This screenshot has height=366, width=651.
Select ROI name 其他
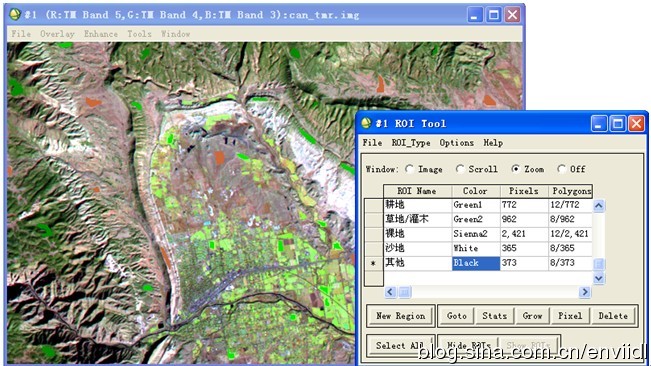click(x=418, y=263)
